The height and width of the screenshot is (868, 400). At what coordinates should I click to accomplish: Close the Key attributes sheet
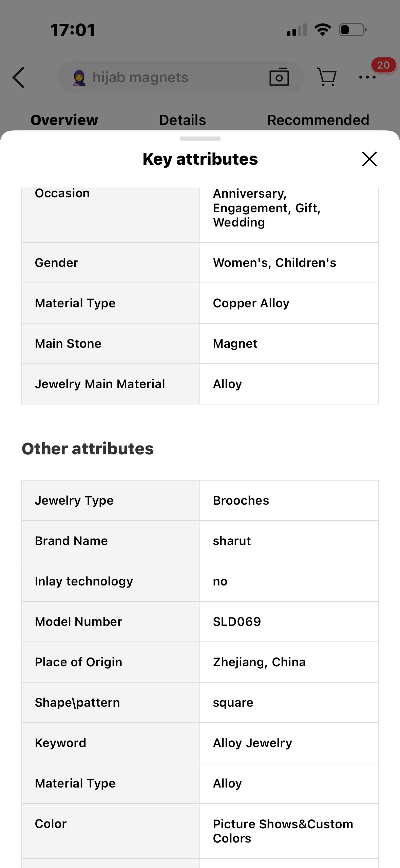(x=369, y=159)
